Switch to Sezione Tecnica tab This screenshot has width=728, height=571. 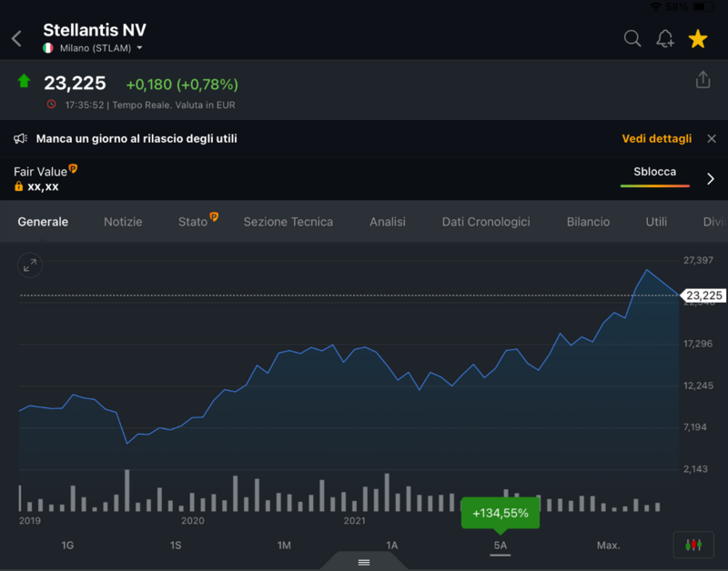[288, 222]
